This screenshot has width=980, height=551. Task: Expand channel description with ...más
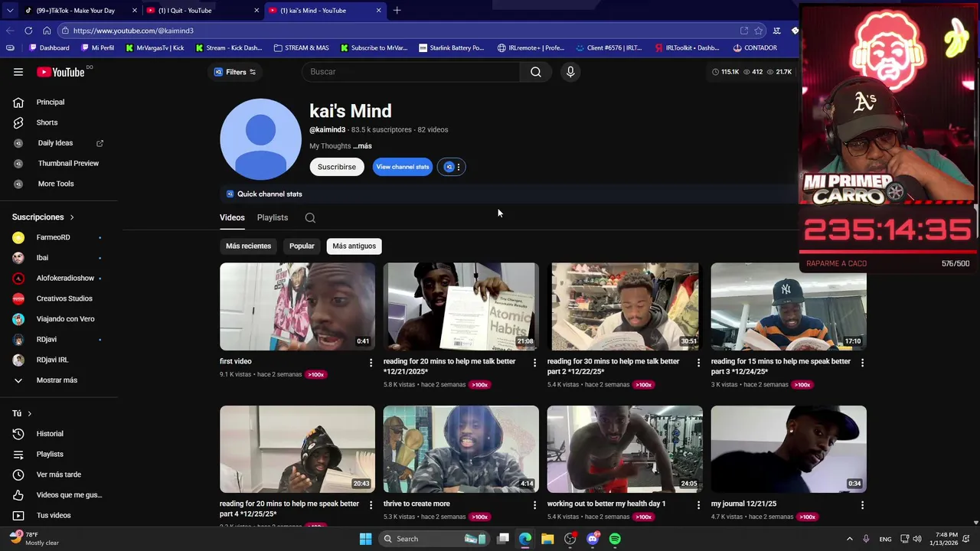pyautogui.click(x=362, y=146)
